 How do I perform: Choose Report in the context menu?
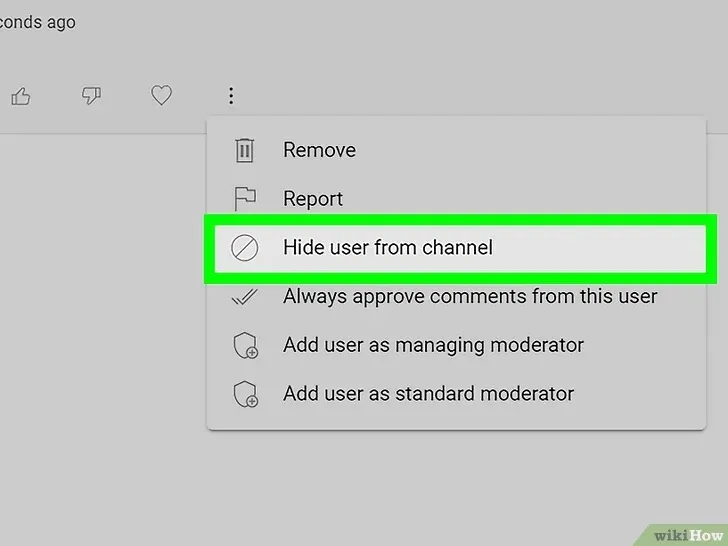point(456,199)
